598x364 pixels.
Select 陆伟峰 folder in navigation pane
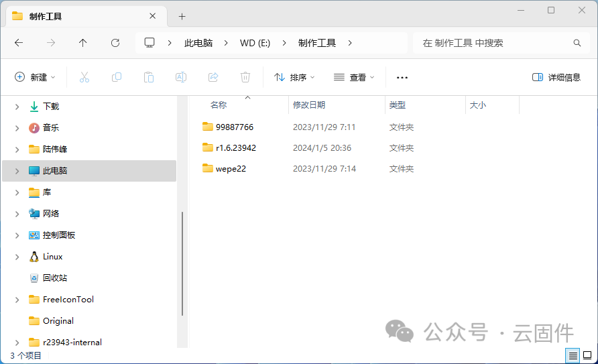[x=55, y=149]
